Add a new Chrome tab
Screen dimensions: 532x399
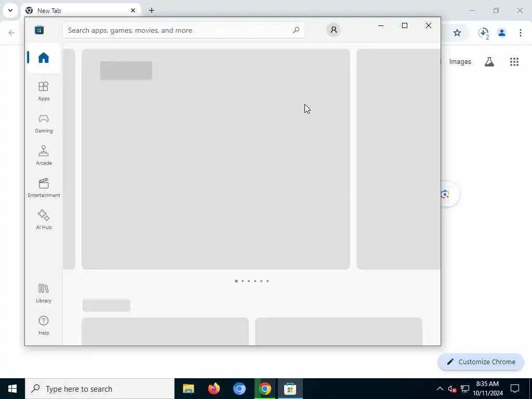click(151, 10)
